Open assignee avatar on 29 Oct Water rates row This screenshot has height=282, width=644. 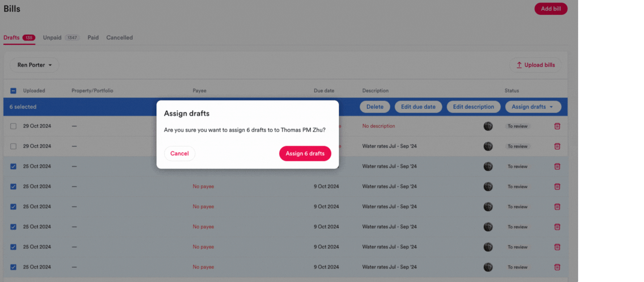pos(488,146)
